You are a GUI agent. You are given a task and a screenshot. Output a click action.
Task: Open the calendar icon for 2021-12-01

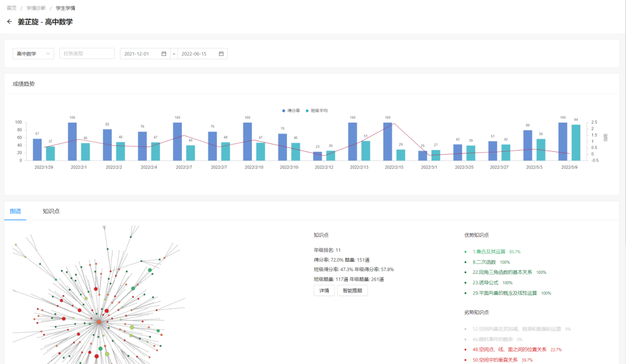click(164, 54)
